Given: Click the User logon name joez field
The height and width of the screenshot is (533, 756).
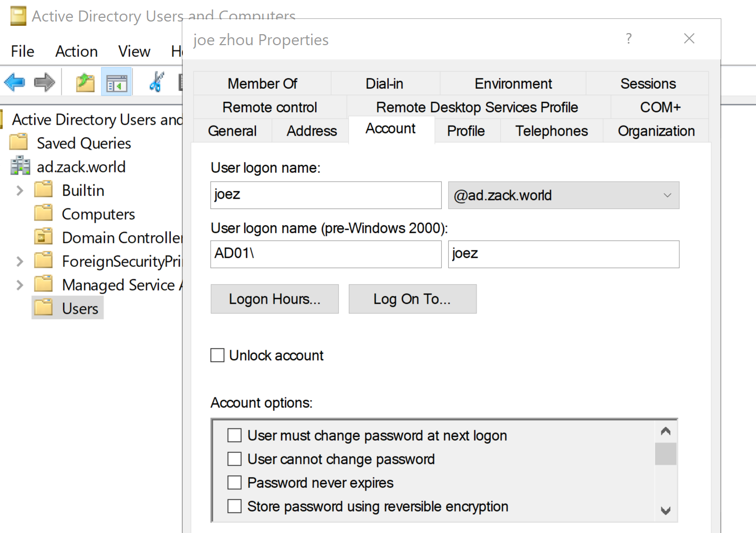Looking at the screenshot, I should pos(326,195).
